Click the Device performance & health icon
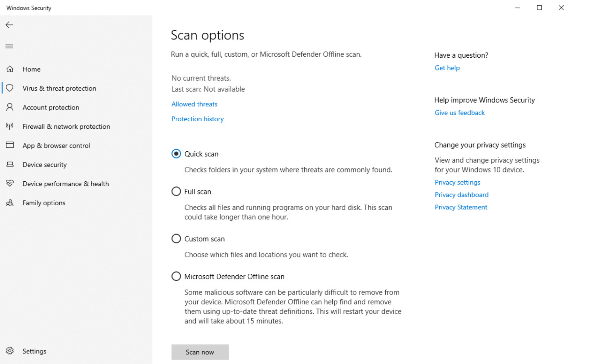The height and width of the screenshot is (364, 610). click(10, 183)
